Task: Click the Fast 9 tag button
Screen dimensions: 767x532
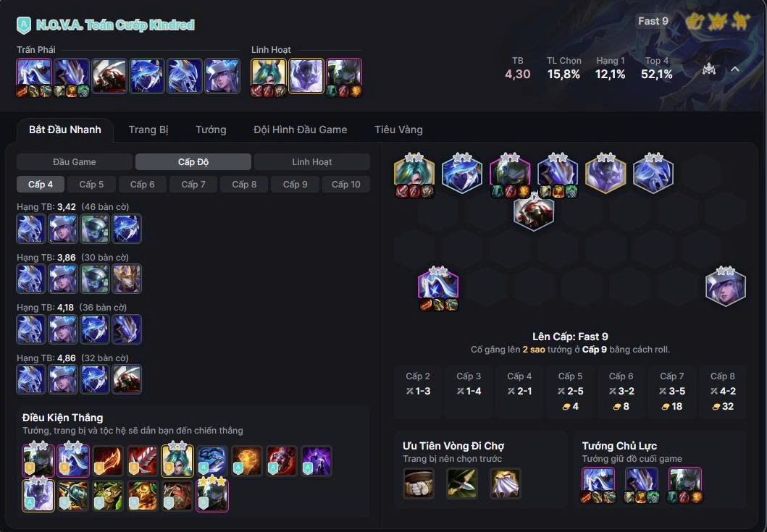Action: pos(653,21)
